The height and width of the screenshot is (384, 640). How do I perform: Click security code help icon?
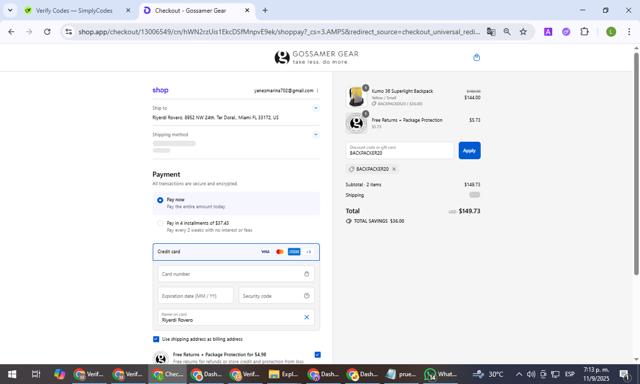pos(307,296)
